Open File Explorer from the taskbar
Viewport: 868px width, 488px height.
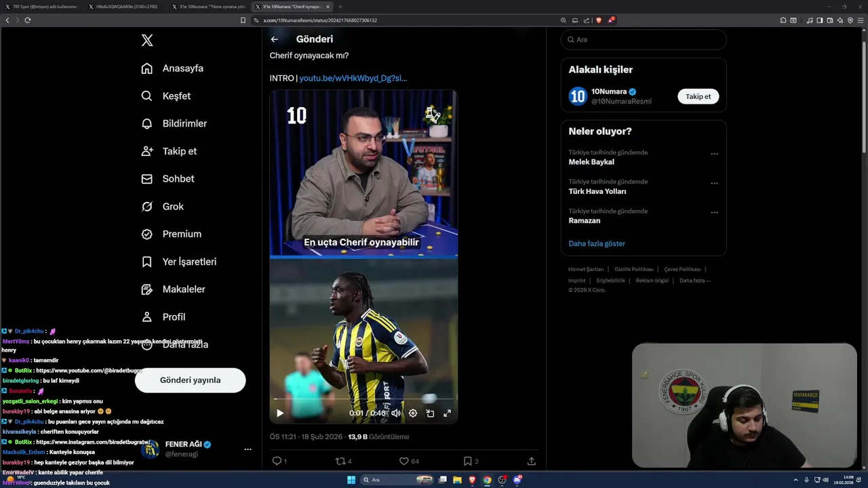pyautogui.click(x=458, y=480)
